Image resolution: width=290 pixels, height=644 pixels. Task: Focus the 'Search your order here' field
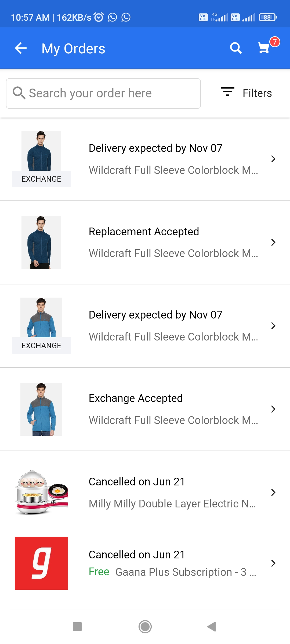(x=103, y=93)
